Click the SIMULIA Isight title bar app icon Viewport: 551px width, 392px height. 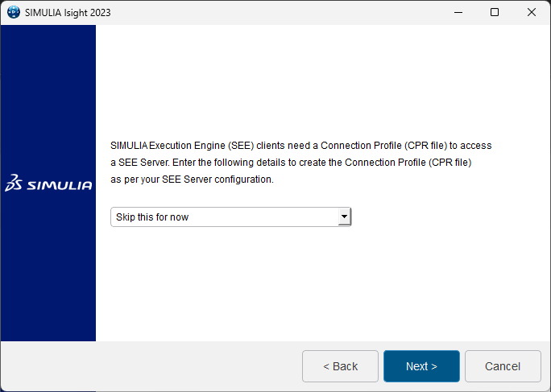14,12
